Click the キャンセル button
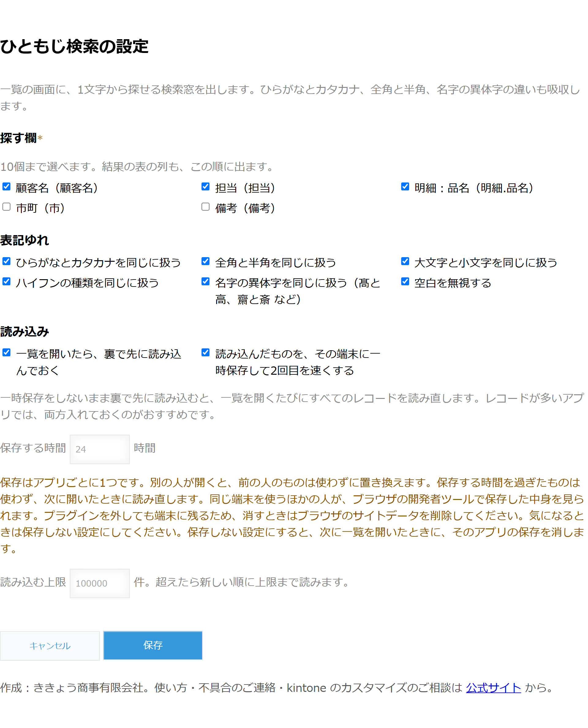The height and width of the screenshot is (728, 588). tap(50, 646)
